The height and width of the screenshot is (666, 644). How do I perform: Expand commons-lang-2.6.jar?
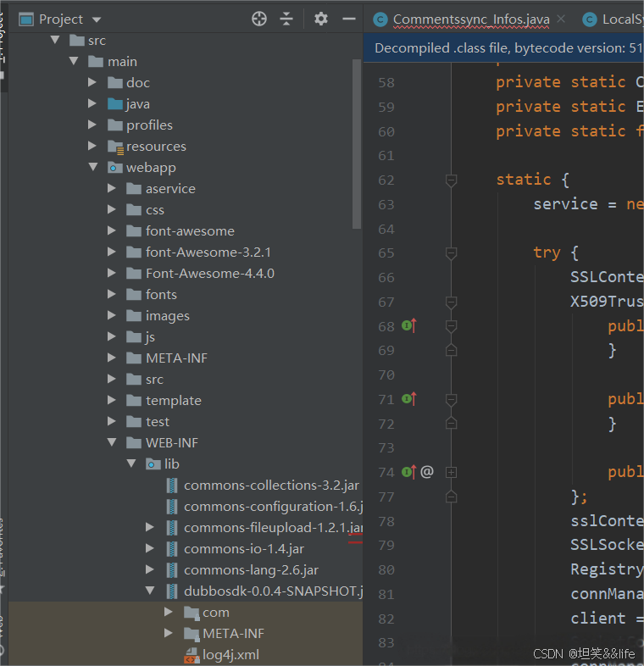[149, 570]
